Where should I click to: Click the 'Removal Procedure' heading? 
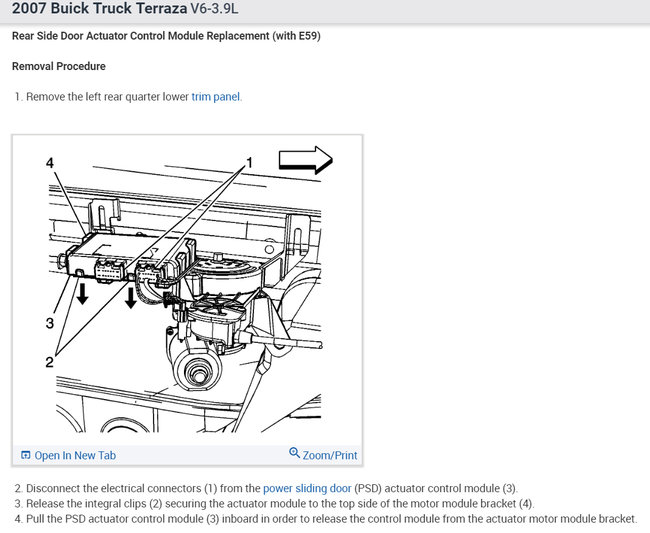[59, 66]
